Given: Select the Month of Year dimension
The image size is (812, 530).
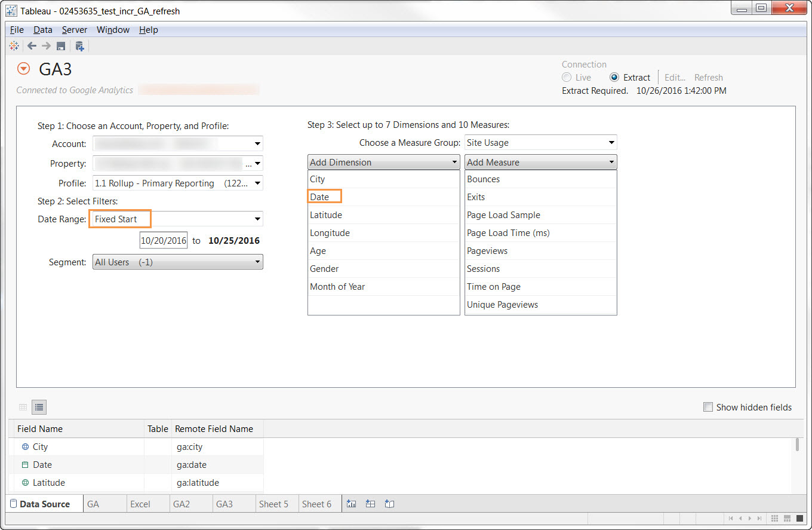Looking at the screenshot, I should coord(383,286).
